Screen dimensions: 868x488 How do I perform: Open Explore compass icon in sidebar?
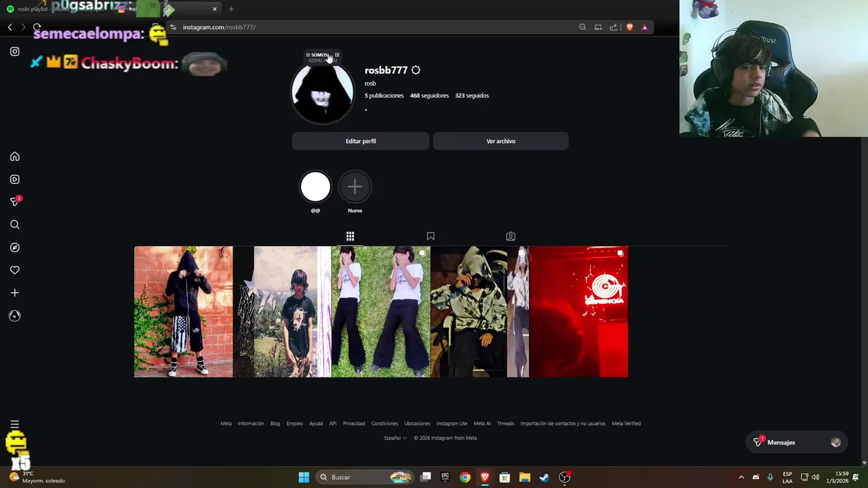(x=15, y=247)
